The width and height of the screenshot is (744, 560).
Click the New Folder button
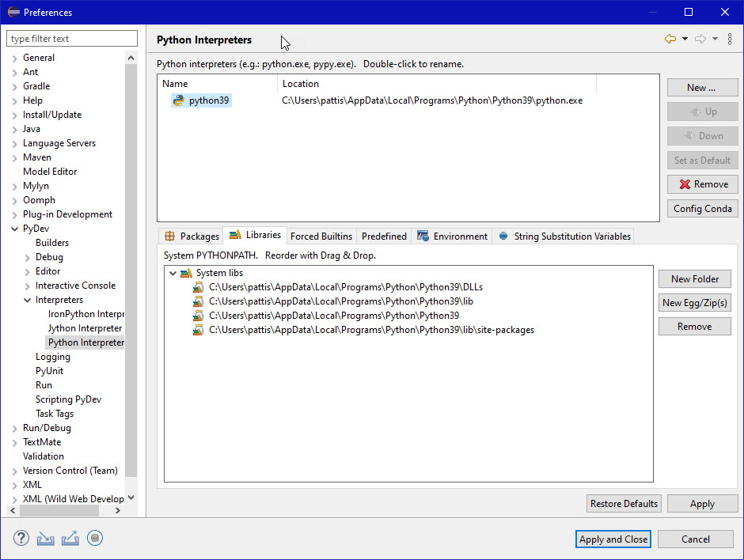[x=694, y=278]
